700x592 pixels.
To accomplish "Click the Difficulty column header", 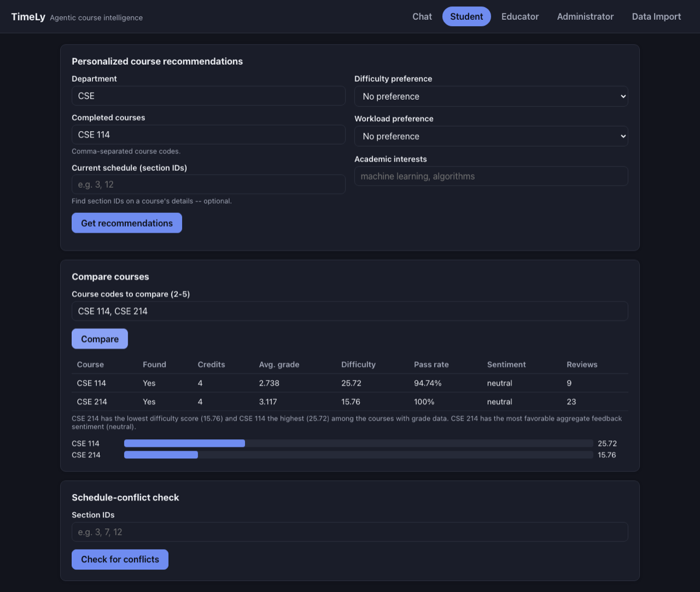I will tap(358, 365).
